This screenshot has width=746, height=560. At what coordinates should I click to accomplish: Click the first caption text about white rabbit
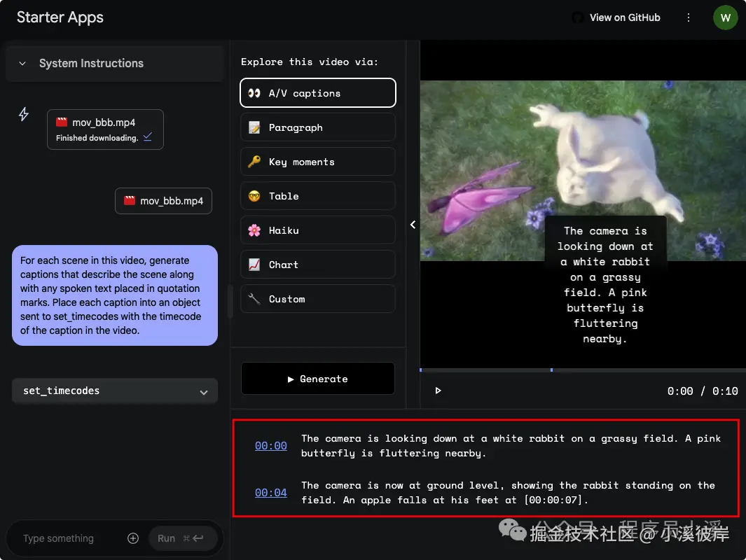[511, 445]
